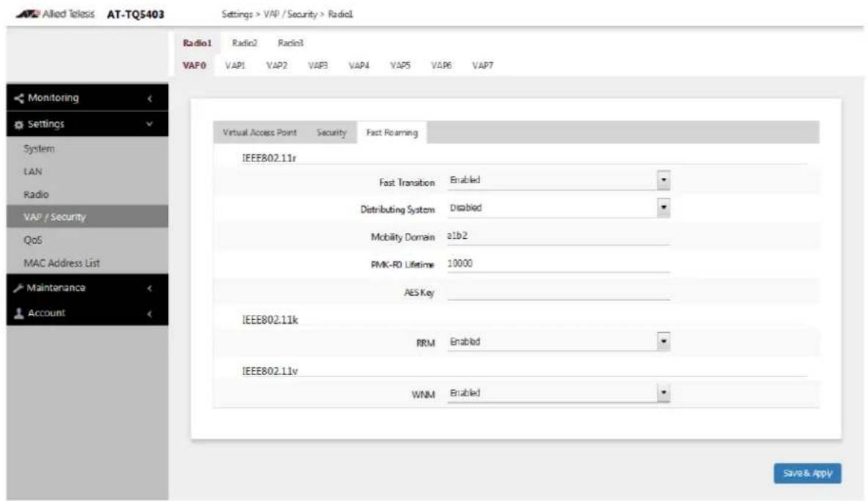Screen dimensions: 868x501
Task: Open the Virtual Access Point tab
Action: [260, 133]
